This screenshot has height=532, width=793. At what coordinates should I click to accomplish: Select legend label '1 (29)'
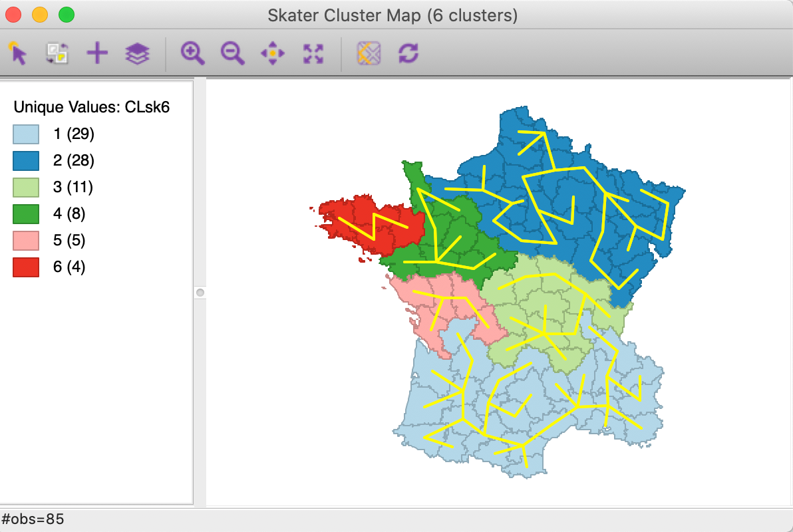click(74, 134)
